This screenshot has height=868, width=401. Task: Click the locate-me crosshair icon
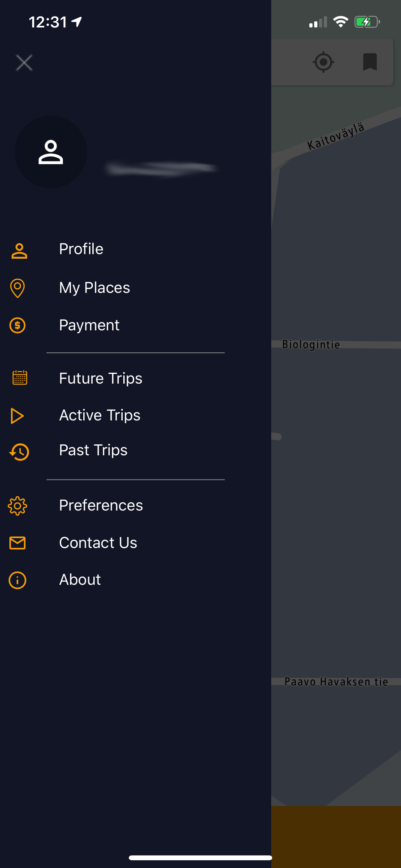[x=324, y=62]
